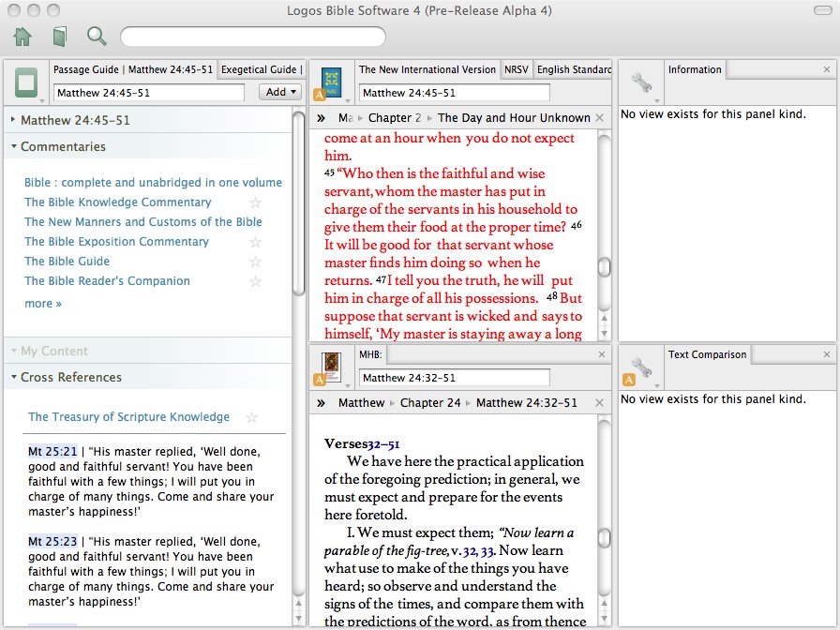Viewport: 840px width, 630px height.
Task: Open The Treasury of Scripture Knowledge link
Action: click(128, 417)
